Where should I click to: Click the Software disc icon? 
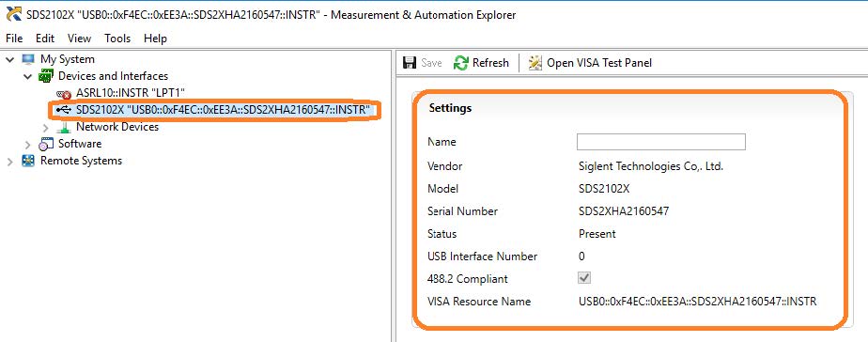[45, 144]
